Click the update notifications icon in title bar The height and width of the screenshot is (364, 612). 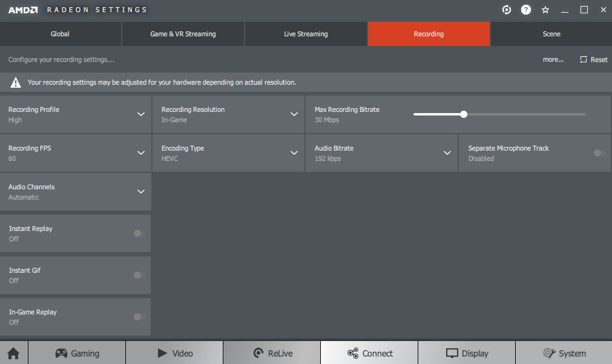click(507, 10)
